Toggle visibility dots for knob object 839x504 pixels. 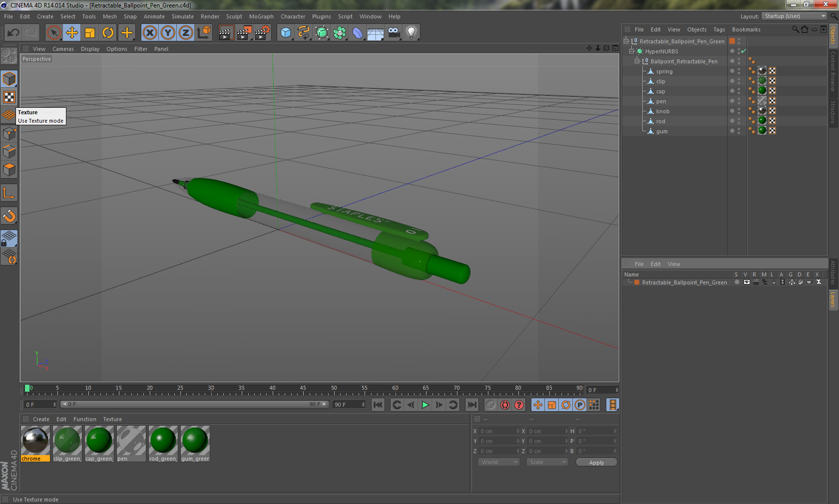pyautogui.click(x=739, y=111)
